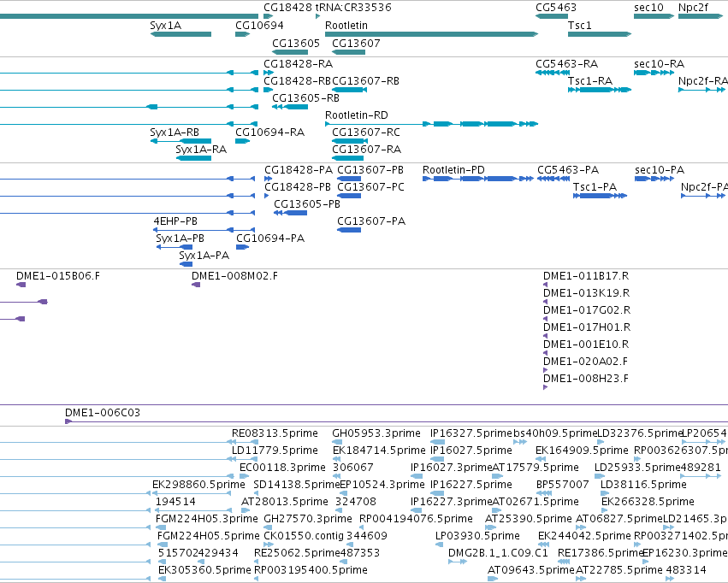Select the CG10694 gene label

[x=259, y=26]
